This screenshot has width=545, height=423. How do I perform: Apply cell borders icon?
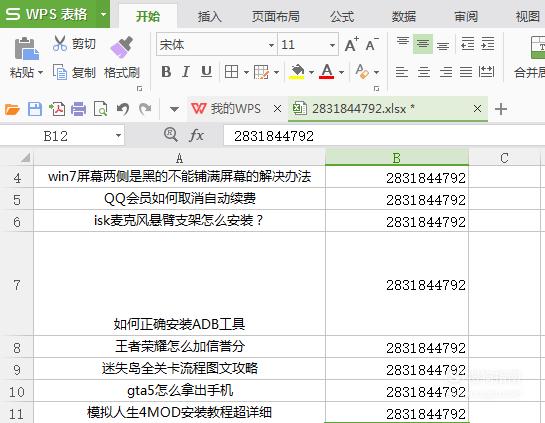tap(231, 72)
